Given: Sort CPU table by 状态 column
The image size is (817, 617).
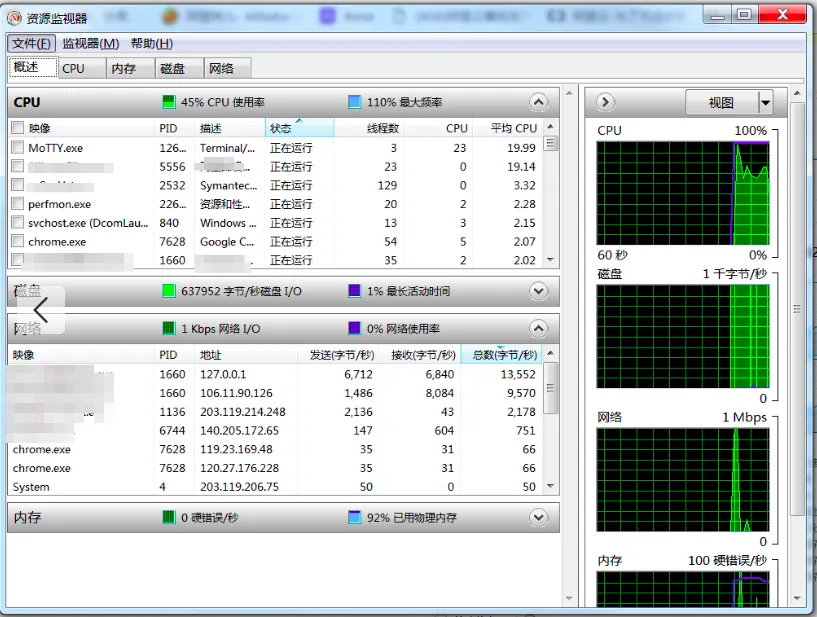Looking at the screenshot, I should 300,128.
